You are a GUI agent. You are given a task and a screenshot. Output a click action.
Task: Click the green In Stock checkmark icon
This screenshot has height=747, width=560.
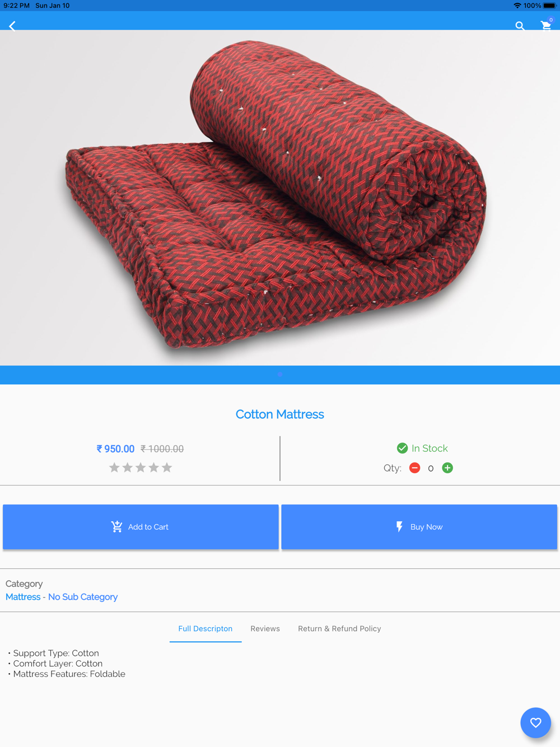click(x=402, y=448)
